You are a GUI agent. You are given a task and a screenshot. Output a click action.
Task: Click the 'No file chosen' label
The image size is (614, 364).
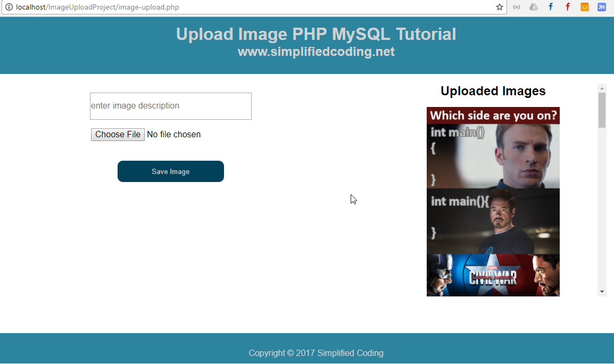click(x=173, y=135)
